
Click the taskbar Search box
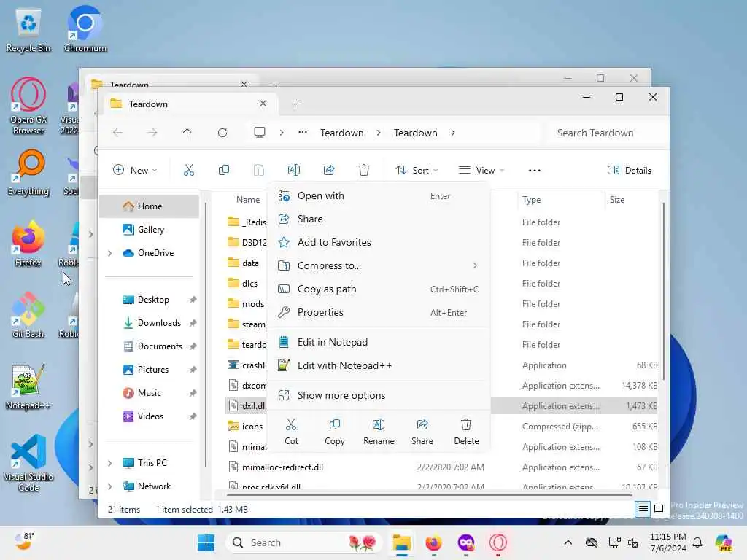(304, 542)
